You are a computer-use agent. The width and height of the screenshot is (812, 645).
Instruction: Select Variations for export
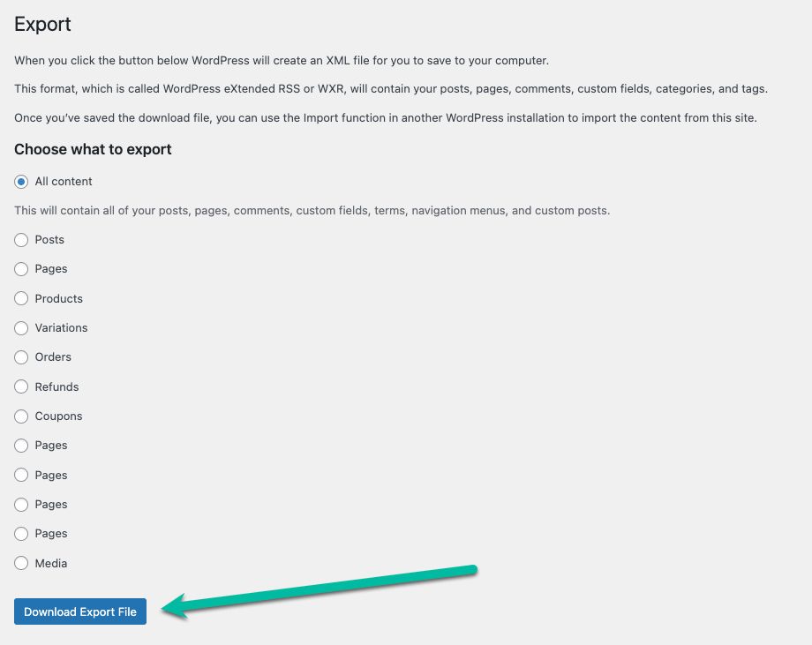click(20, 327)
